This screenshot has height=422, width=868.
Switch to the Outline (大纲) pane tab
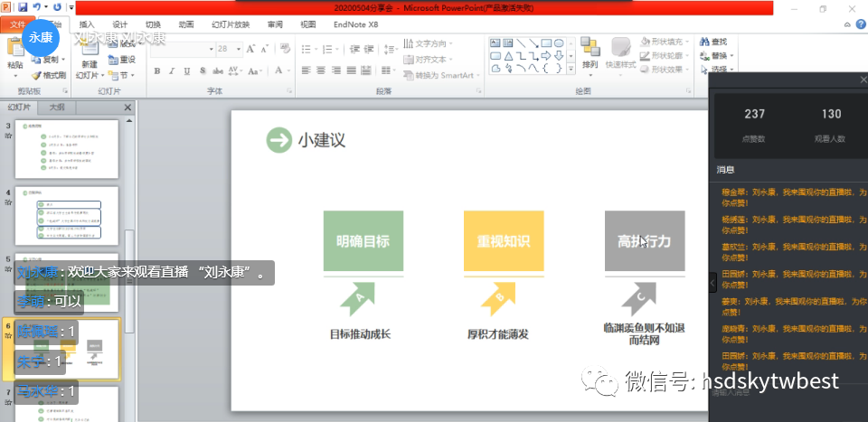(57, 107)
